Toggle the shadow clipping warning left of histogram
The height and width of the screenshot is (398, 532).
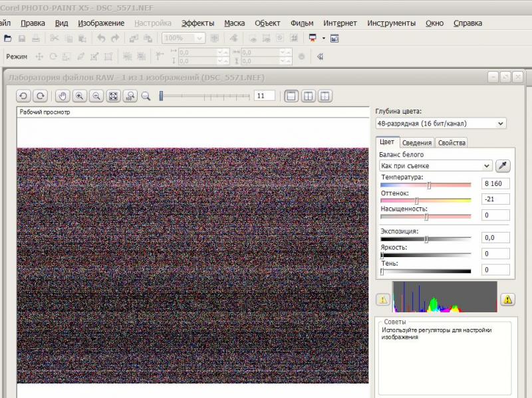point(383,300)
